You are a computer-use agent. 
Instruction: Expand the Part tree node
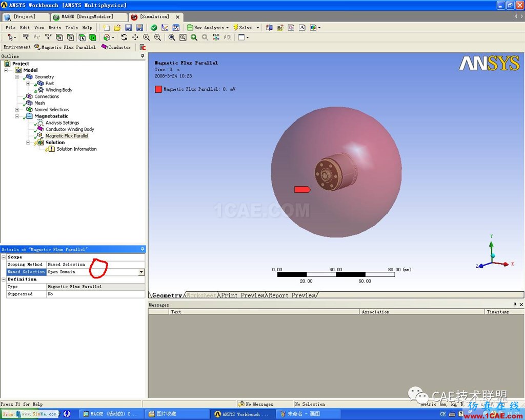(x=28, y=84)
